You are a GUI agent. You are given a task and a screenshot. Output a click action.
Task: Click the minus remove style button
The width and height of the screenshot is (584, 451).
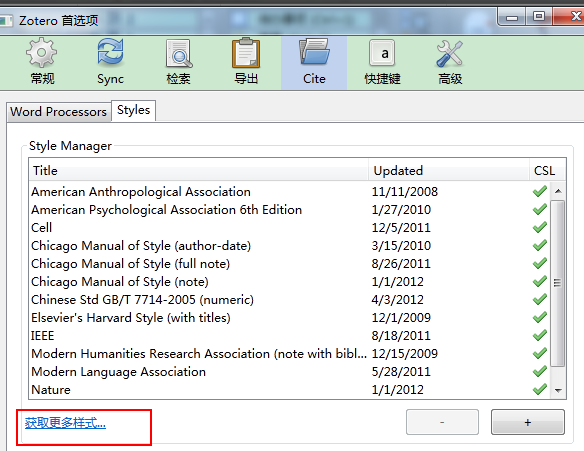[x=442, y=422]
